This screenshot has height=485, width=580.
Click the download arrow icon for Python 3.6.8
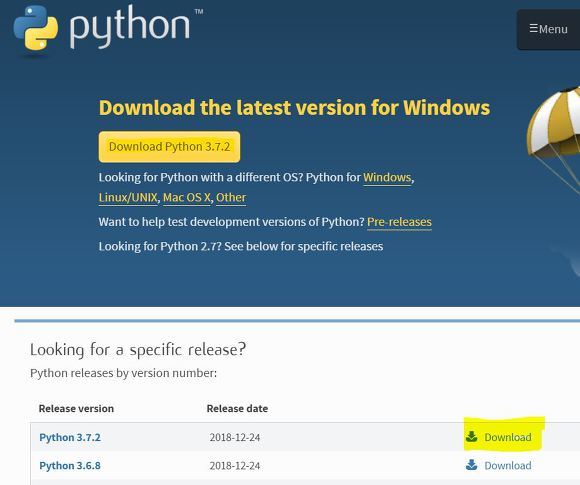tap(471, 465)
